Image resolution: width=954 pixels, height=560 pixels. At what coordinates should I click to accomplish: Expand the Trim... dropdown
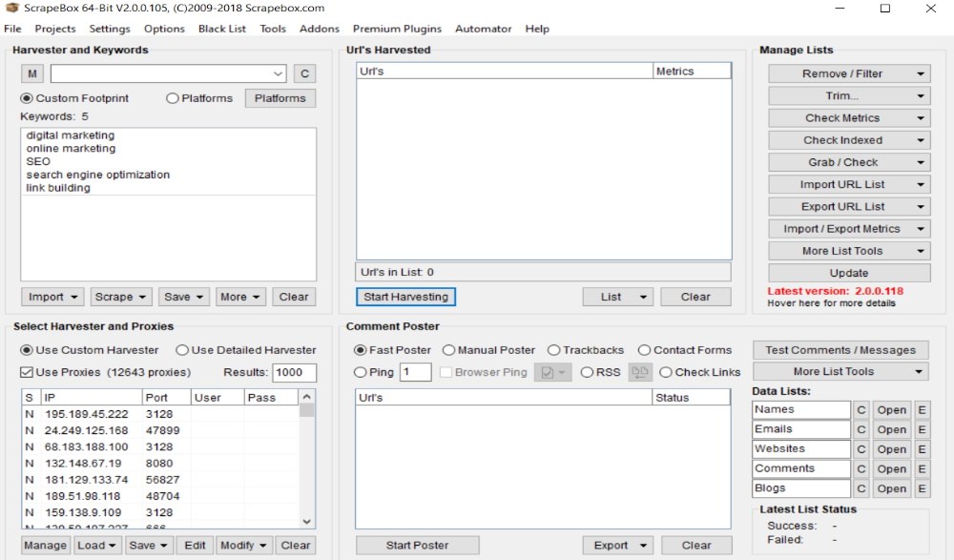[x=849, y=95]
